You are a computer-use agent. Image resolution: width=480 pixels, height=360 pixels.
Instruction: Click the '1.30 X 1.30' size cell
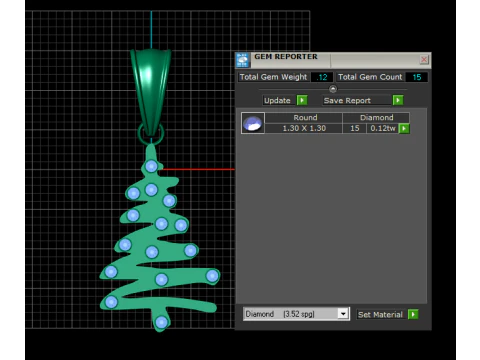[304, 128]
